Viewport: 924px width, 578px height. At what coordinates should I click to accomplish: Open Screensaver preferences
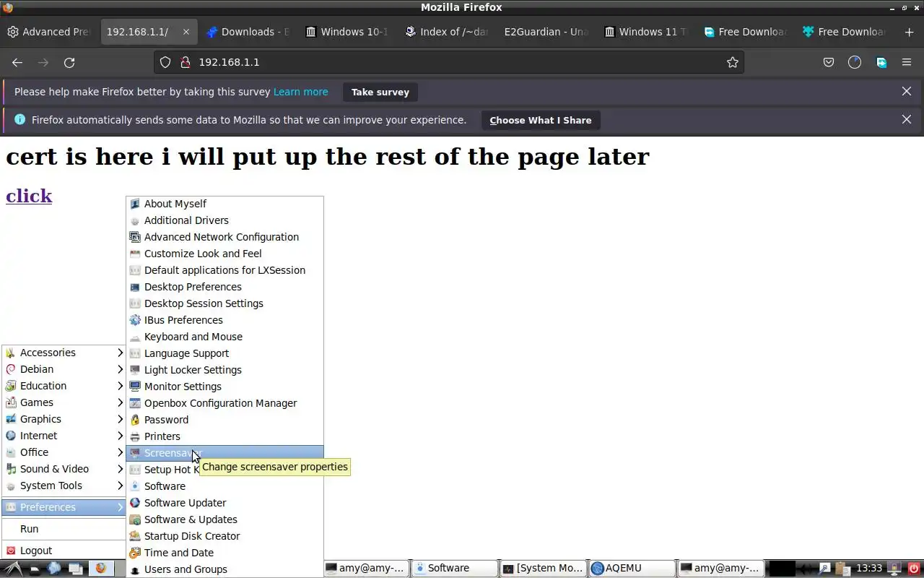pyautogui.click(x=225, y=453)
